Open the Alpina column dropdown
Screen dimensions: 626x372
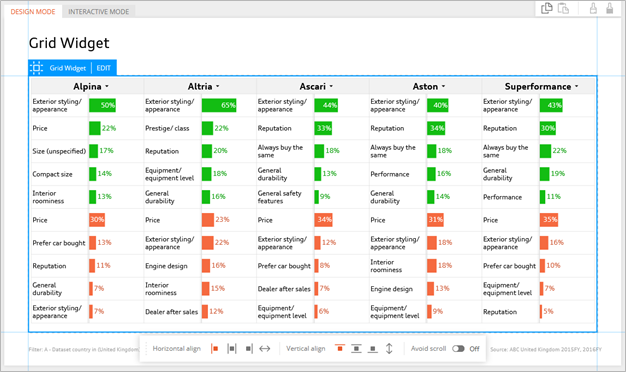tap(107, 87)
